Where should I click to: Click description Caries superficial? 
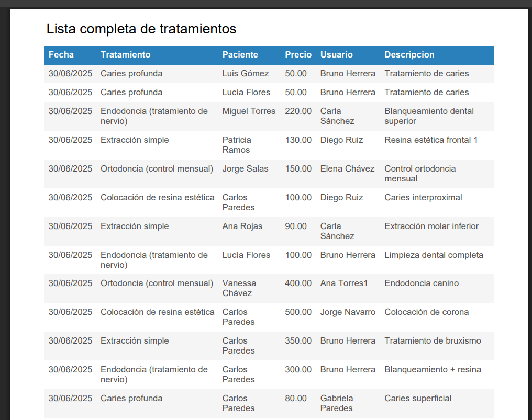pos(418,398)
